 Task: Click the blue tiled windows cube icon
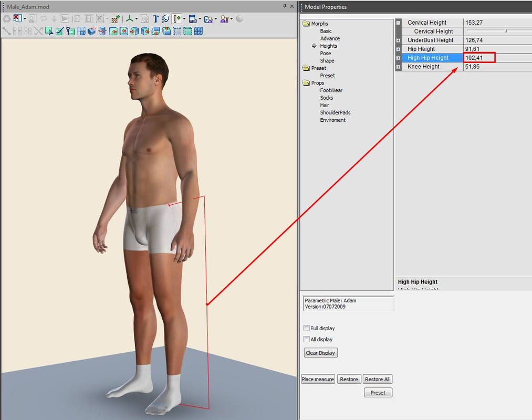tap(199, 31)
